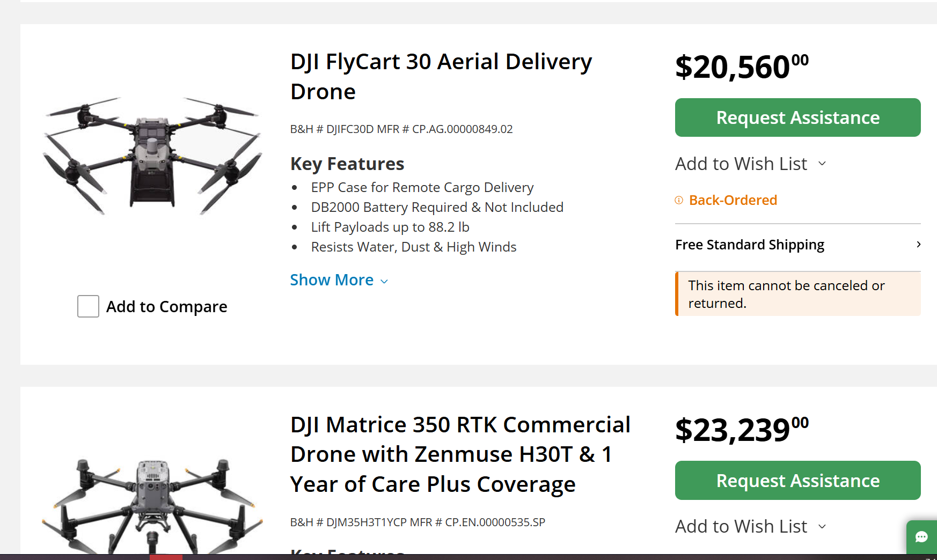Click the Matrice 350 price $23,239

[x=741, y=430]
